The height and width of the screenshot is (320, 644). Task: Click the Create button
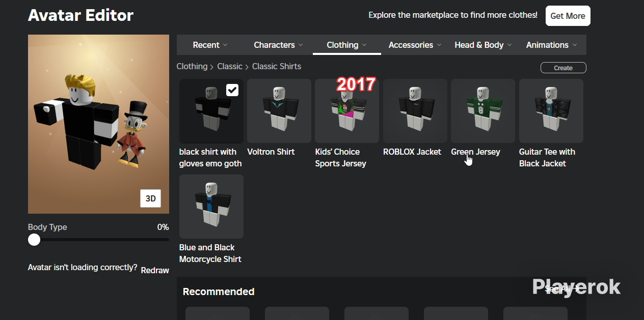(563, 68)
